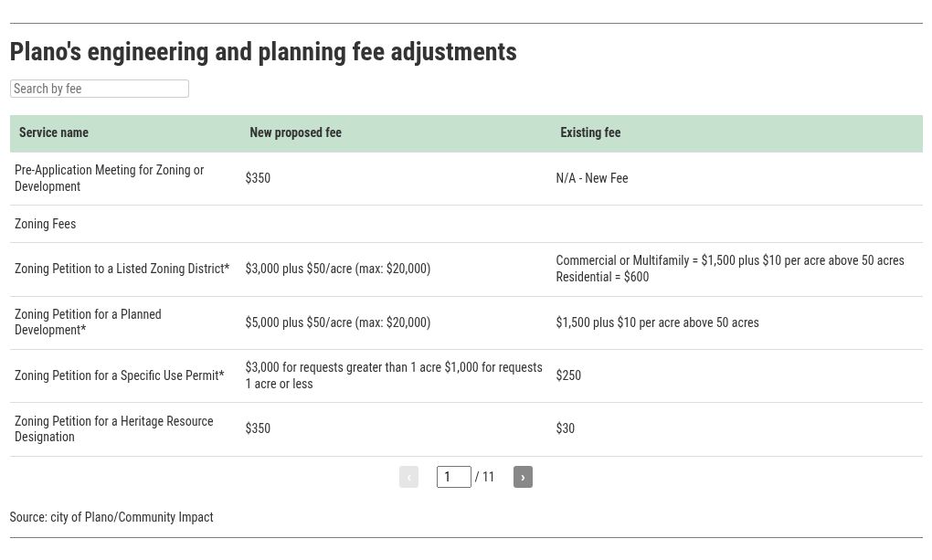The image size is (932, 560).
Task: Click the $30 existing fee cell
Action: 566,428
